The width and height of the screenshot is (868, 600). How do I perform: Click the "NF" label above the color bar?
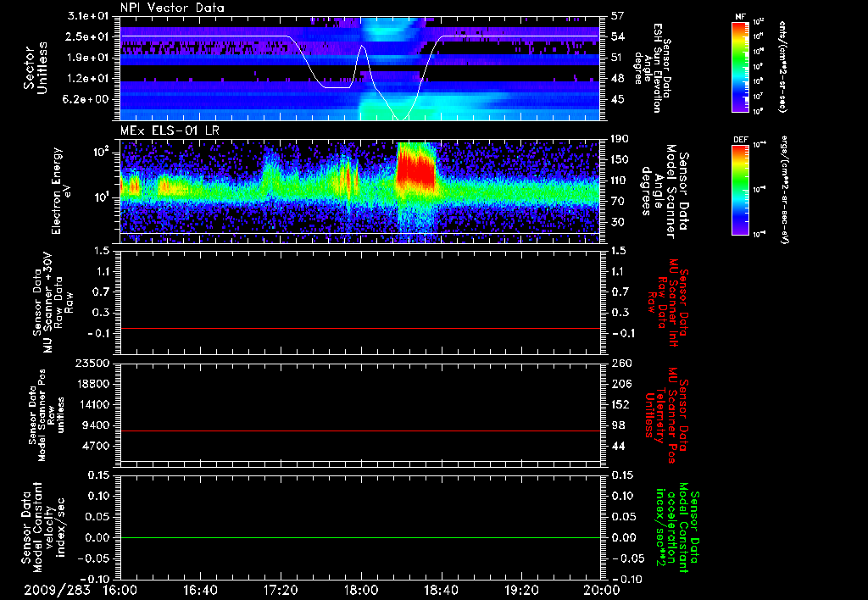tap(740, 17)
